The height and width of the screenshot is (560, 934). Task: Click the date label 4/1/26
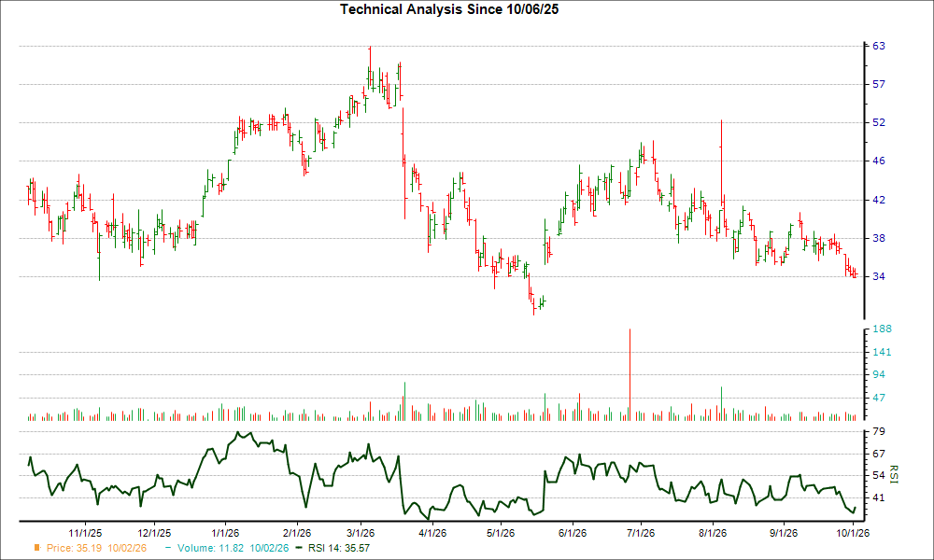(x=433, y=533)
